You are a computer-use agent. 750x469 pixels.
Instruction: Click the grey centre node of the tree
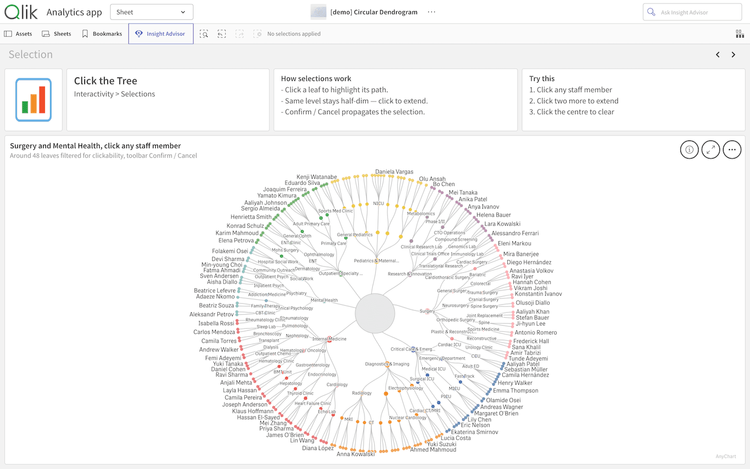point(375,314)
